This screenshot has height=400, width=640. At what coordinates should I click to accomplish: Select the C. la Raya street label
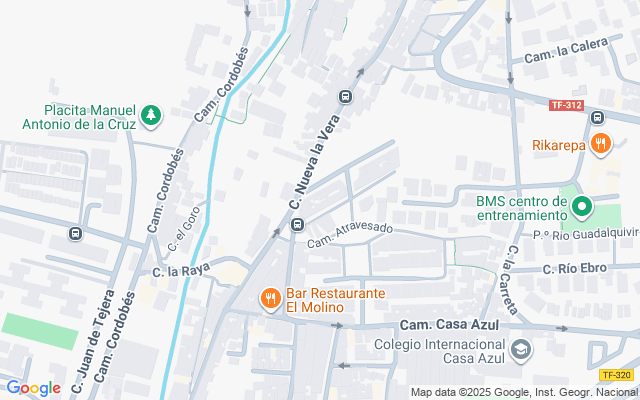[x=182, y=270]
